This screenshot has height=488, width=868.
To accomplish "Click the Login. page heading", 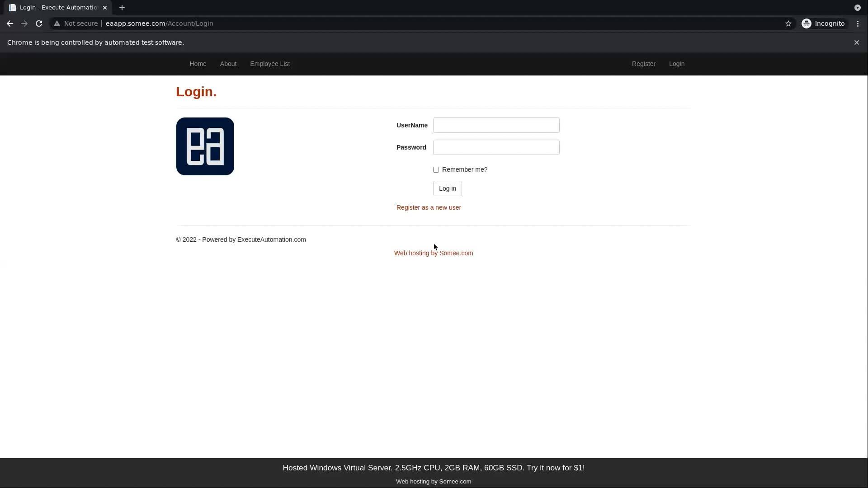I will point(196,92).
